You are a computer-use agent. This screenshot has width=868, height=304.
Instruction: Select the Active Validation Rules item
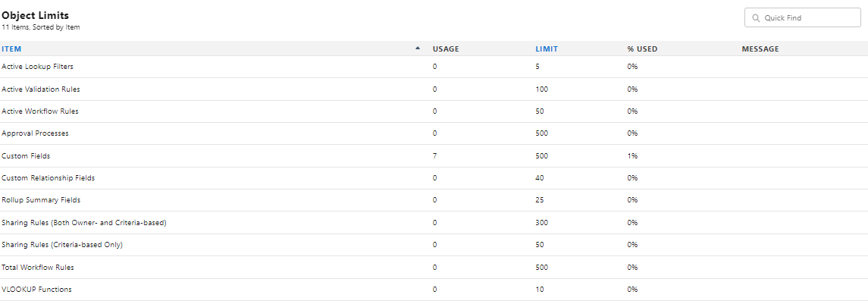click(x=40, y=89)
